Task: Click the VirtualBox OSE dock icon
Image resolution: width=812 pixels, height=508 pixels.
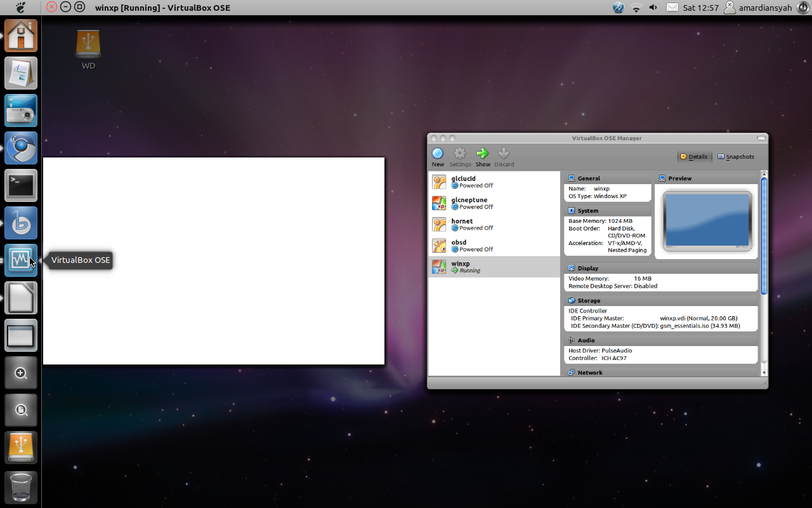Action: click(21, 260)
